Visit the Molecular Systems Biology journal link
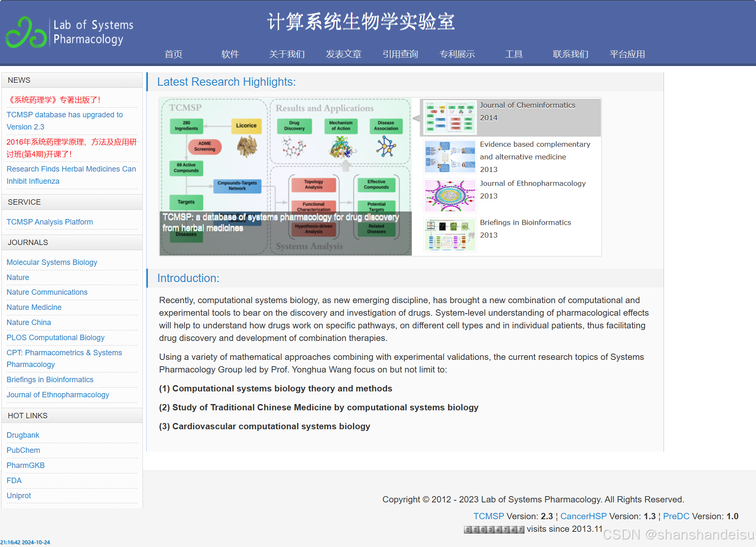This screenshot has height=547, width=756. (52, 262)
